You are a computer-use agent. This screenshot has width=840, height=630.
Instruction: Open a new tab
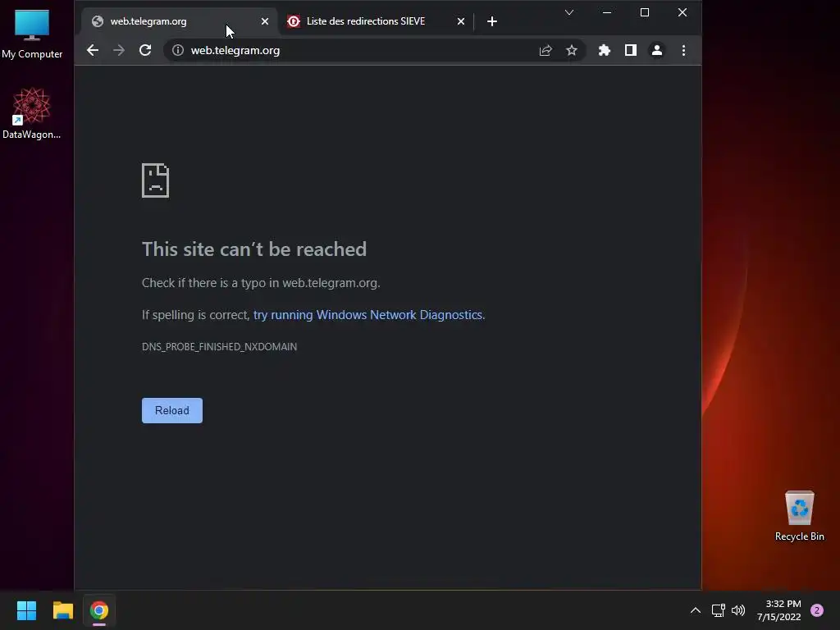[492, 21]
